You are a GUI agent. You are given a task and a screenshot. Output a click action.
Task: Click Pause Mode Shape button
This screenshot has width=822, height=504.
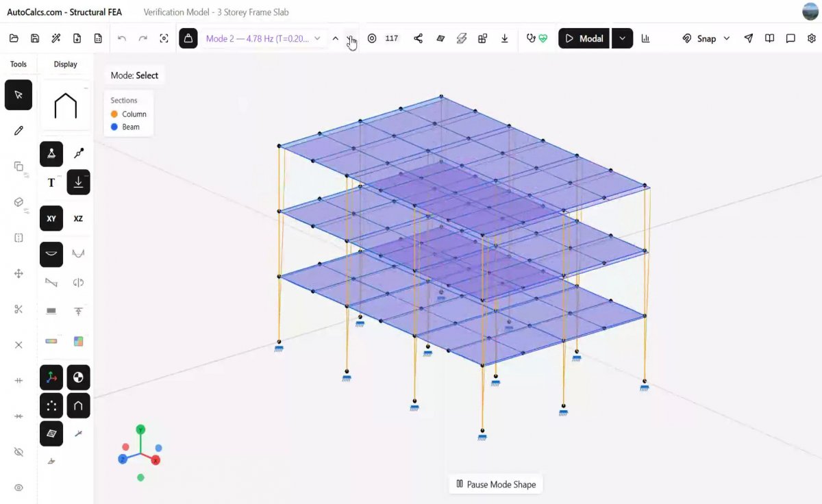tap(496, 484)
